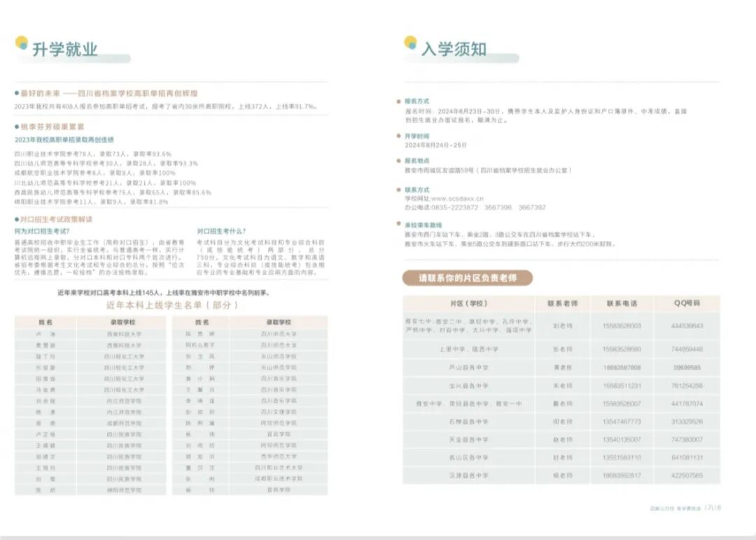Select the QQ号码 column header
This screenshot has width=756, height=540.
[687, 303]
